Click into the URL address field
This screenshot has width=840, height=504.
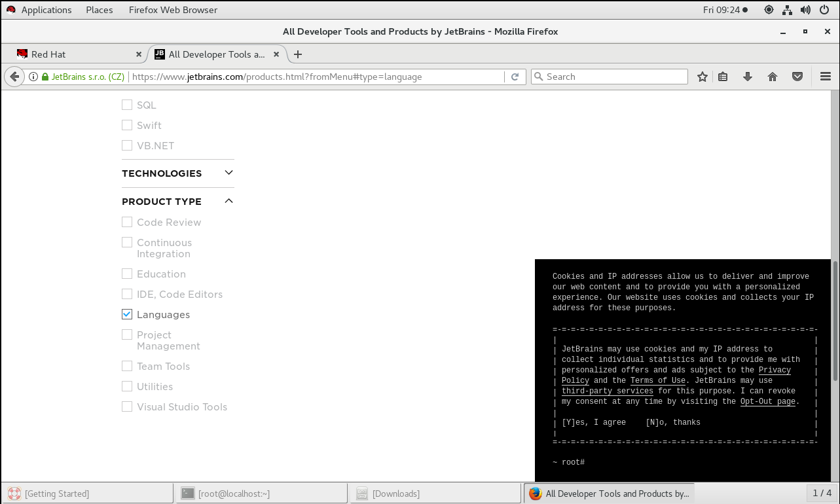(x=316, y=77)
